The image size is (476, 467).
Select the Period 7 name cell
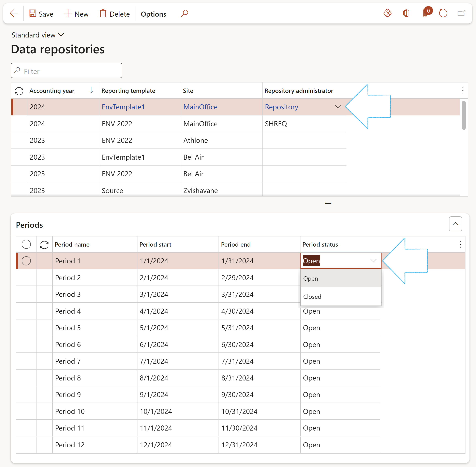coord(95,361)
